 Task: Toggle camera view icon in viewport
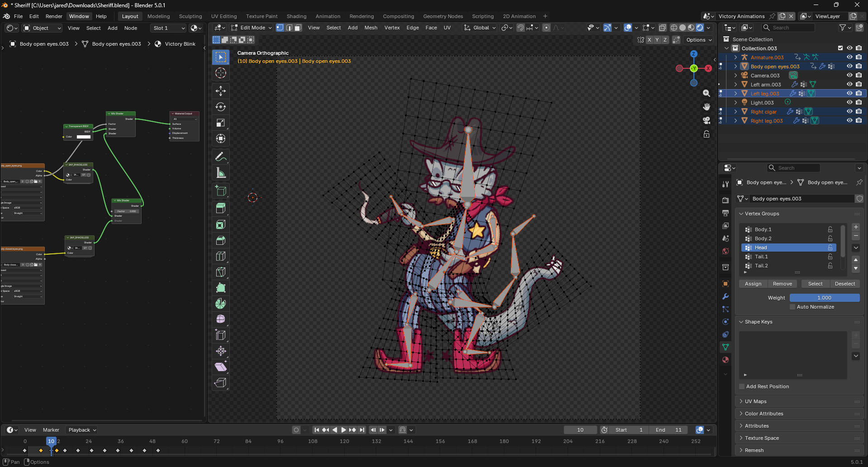coord(707,120)
